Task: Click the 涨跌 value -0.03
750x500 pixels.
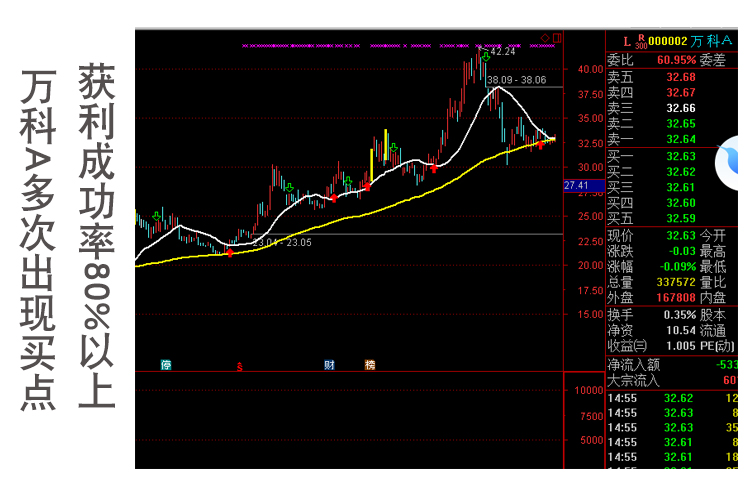Action: tap(682, 251)
